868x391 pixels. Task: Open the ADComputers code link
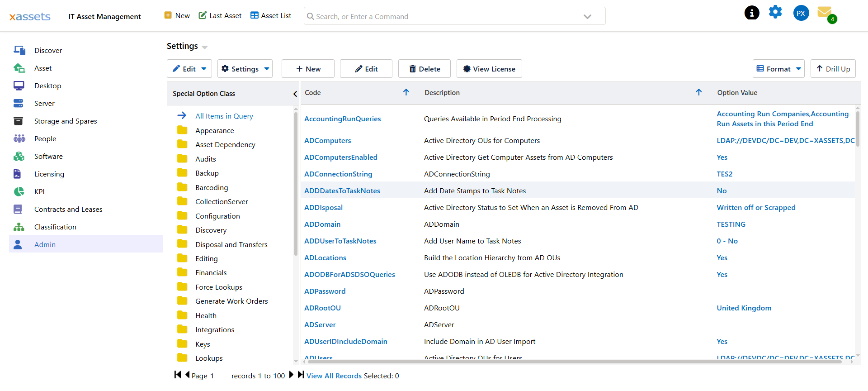coord(327,140)
